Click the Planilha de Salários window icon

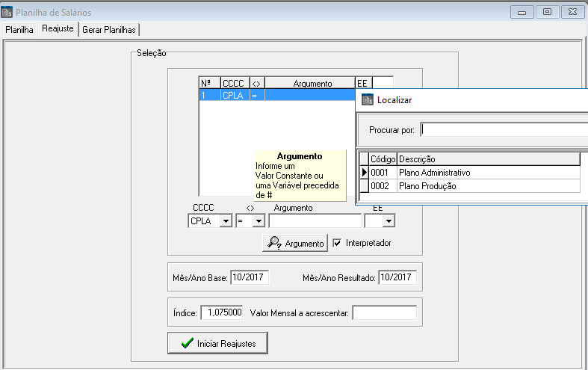[x=7, y=12]
